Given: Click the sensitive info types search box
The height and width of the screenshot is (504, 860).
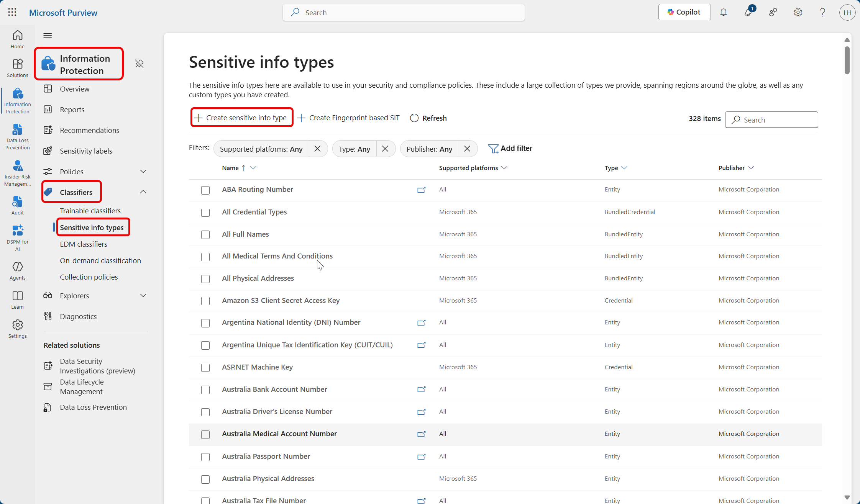Looking at the screenshot, I should pos(777,120).
